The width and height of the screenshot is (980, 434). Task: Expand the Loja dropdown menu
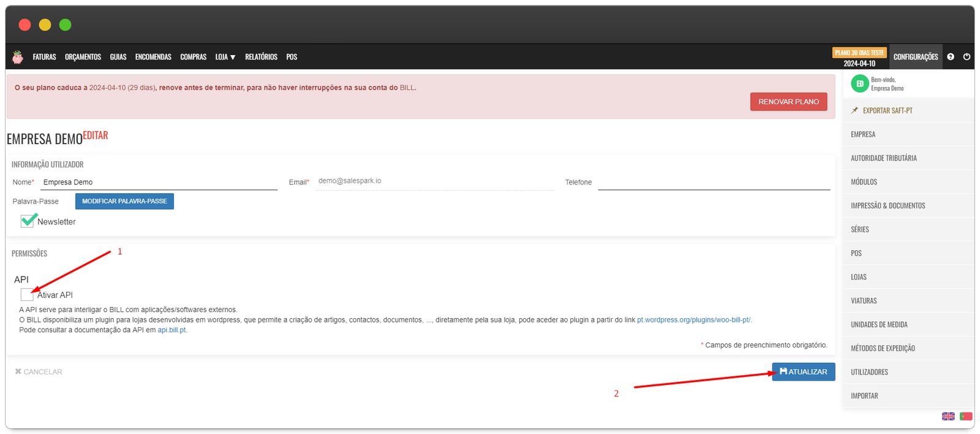click(x=225, y=57)
